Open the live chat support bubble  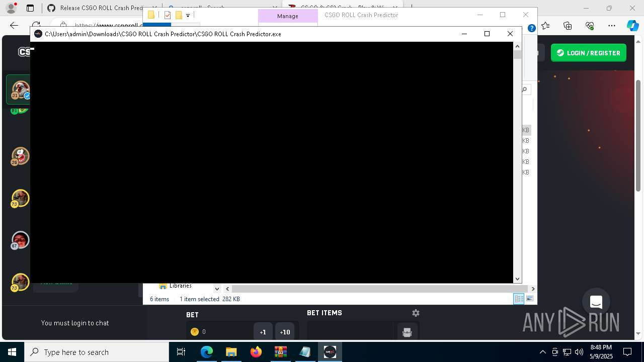coord(596,302)
